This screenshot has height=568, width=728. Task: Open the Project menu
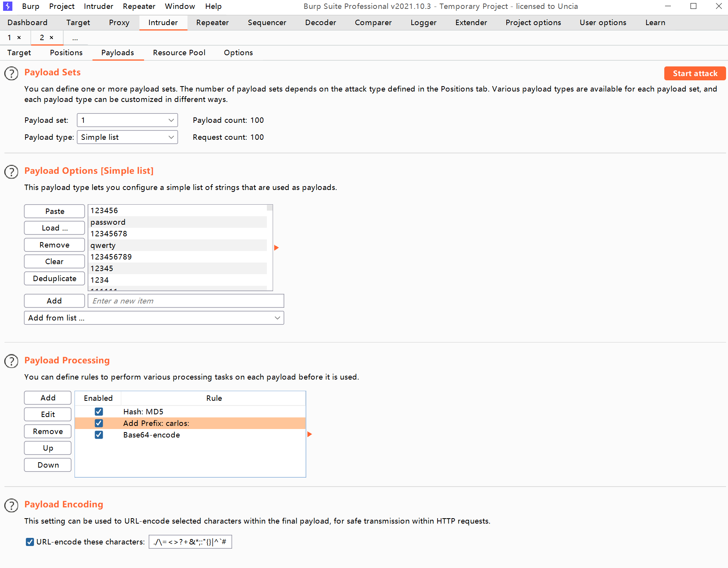(62, 6)
